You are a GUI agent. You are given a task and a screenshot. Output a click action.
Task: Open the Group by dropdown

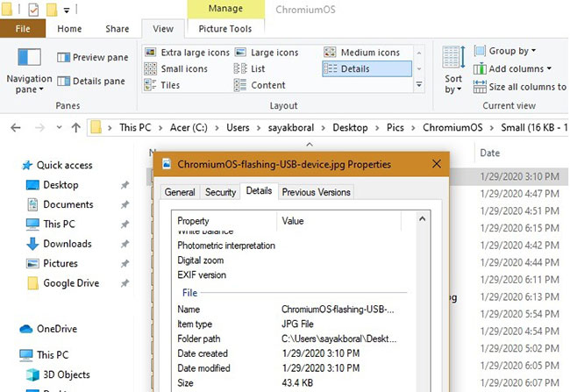(x=505, y=51)
